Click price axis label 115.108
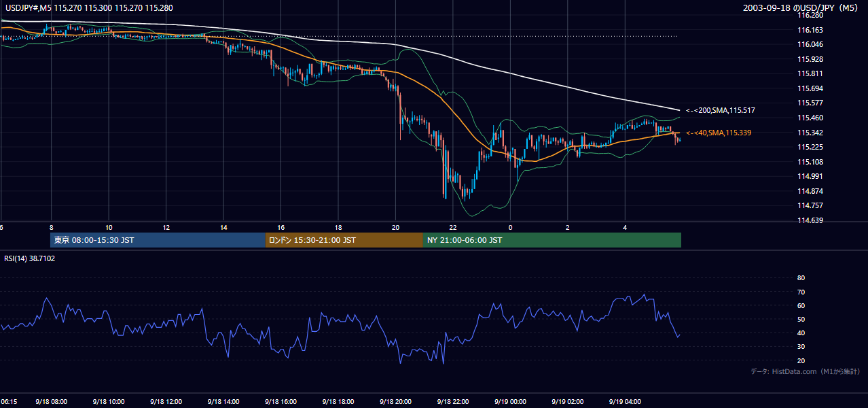The image size is (868, 408). (x=810, y=162)
